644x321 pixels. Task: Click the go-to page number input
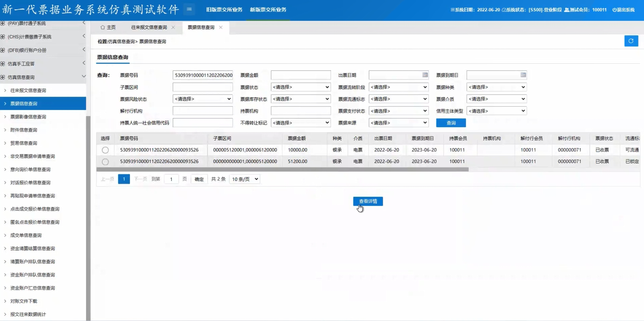[171, 179]
